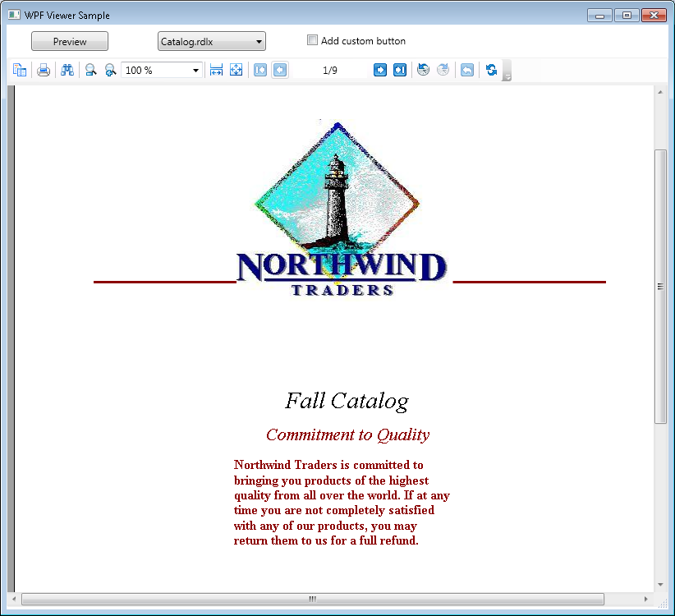Open the Find tool using the binoculars icon
Viewport: 675px width, 616px height.
pos(67,70)
